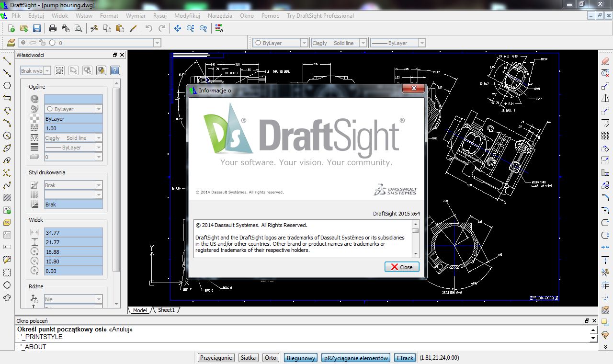Open the Plik menu
The width and height of the screenshot is (613, 364).
(x=16, y=15)
